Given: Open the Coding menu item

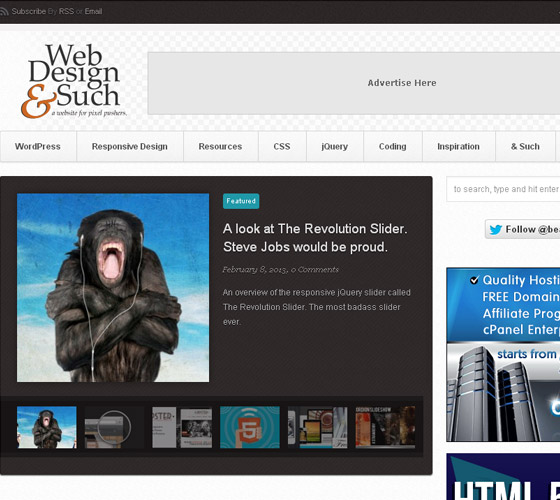Looking at the screenshot, I should (x=392, y=146).
